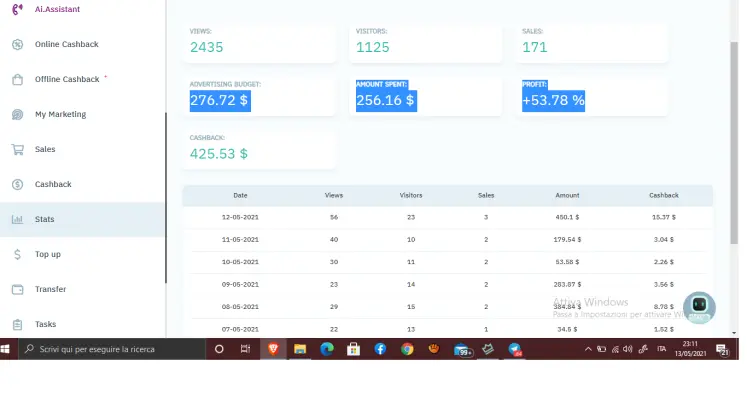Open the green taskbar app icon
The image size is (747, 420).
488,349
